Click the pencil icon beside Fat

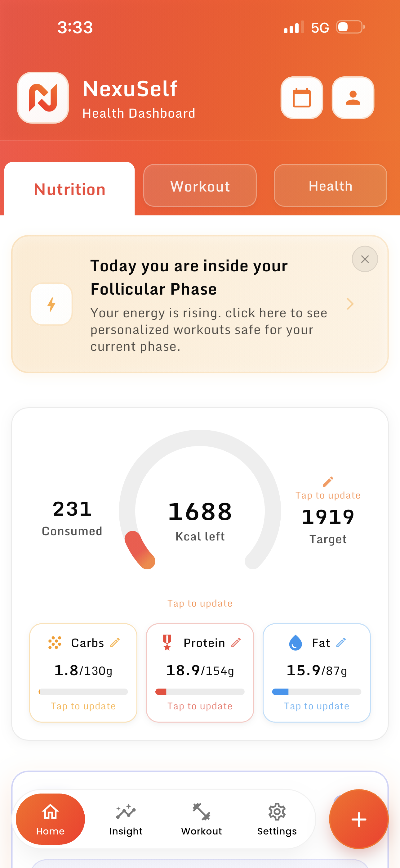tap(341, 643)
